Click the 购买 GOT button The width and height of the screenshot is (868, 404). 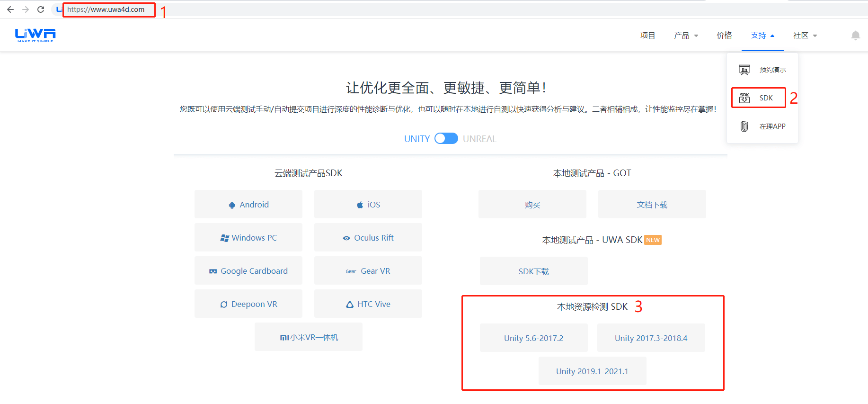coord(532,204)
